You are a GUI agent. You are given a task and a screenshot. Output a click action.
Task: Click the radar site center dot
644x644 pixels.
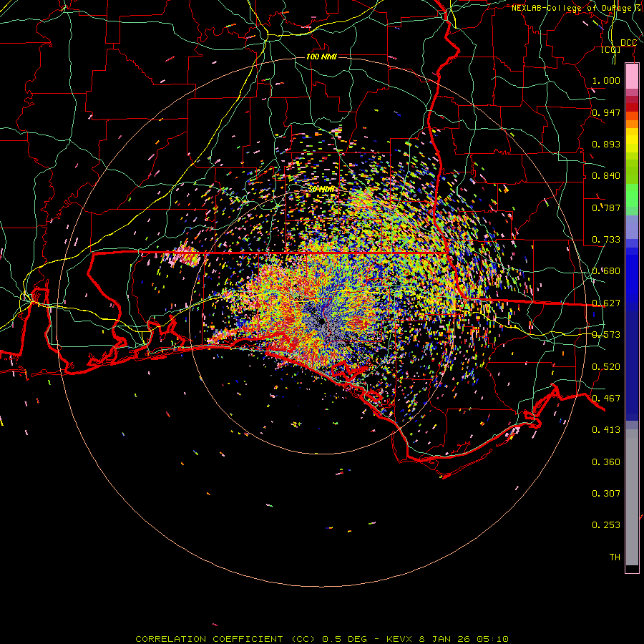[323, 321]
